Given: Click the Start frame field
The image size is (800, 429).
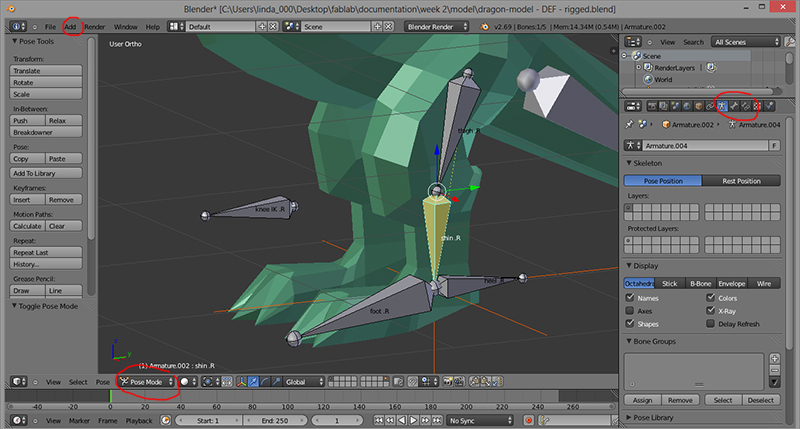Looking at the screenshot, I should tap(208, 420).
